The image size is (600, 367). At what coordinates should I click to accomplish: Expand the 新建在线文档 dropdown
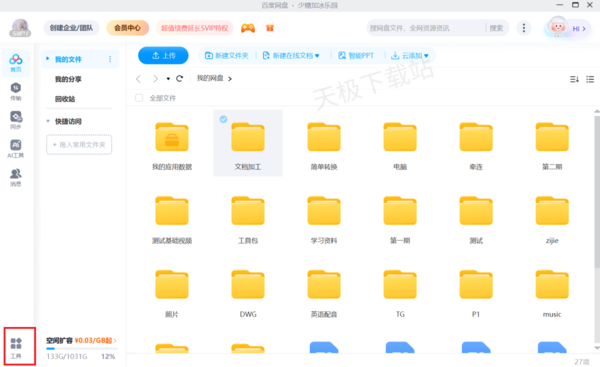(317, 56)
